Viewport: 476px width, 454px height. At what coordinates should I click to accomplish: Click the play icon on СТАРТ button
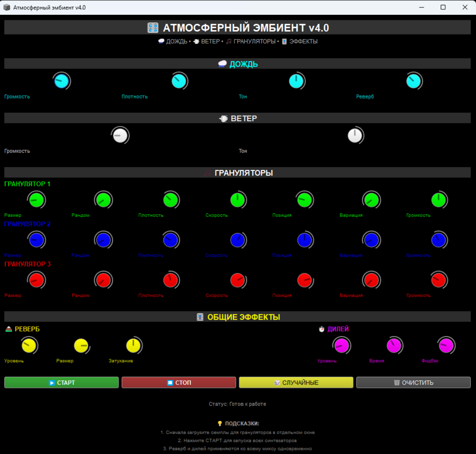52,383
